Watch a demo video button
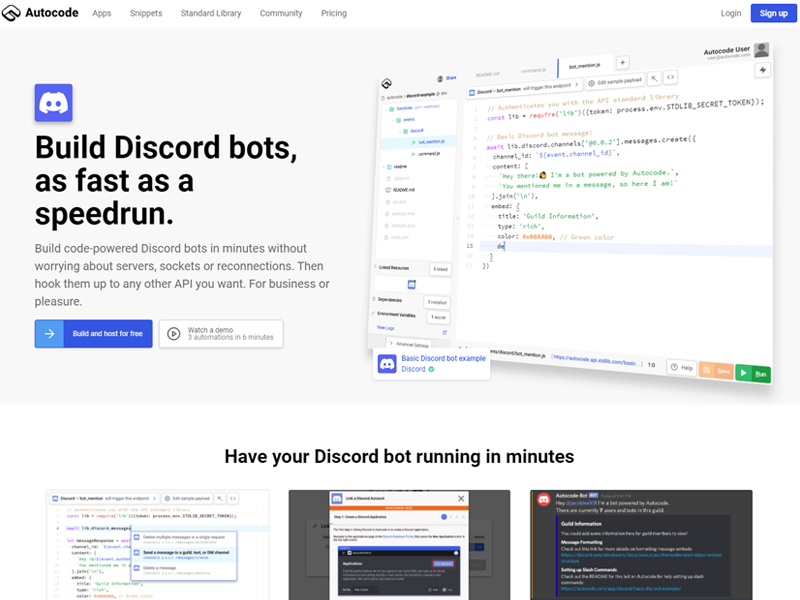This screenshot has width=800, height=600. pyautogui.click(x=221, y=334)
